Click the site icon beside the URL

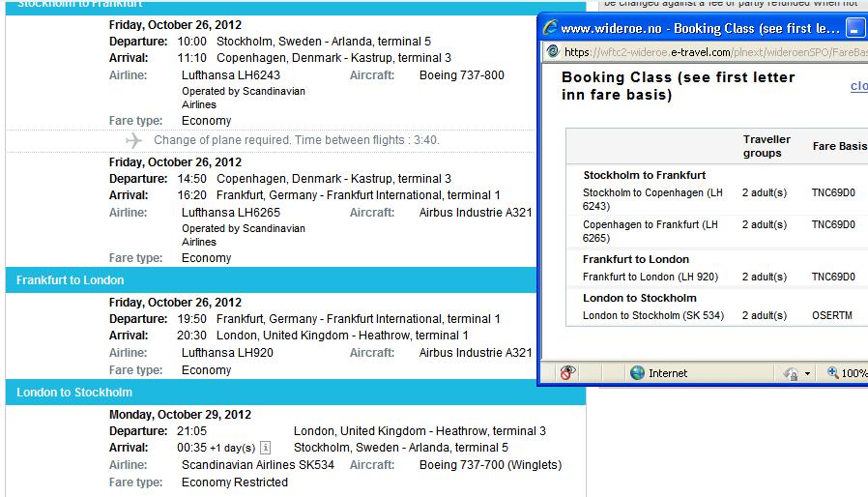(x=552, y=52)
